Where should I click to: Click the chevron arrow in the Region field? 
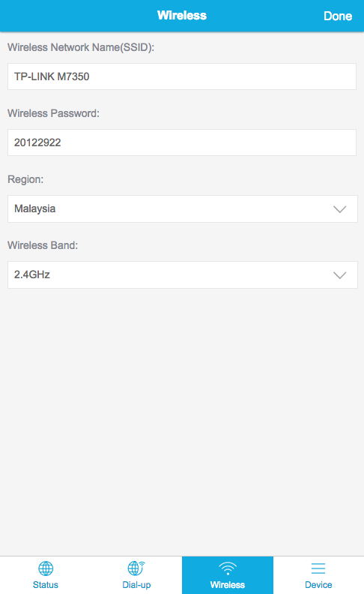(x=340, y=209)
